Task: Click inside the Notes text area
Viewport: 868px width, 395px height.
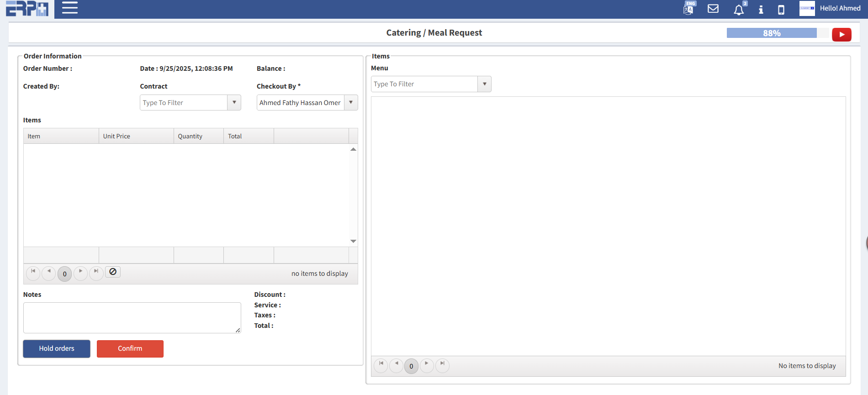Action: (132, 317)
